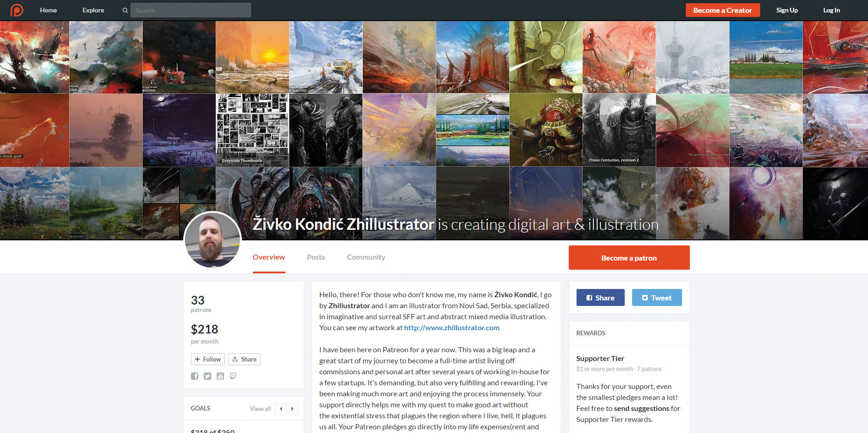Show previous goal with left arrow
868x433 pixels.
tap(281, 409)
